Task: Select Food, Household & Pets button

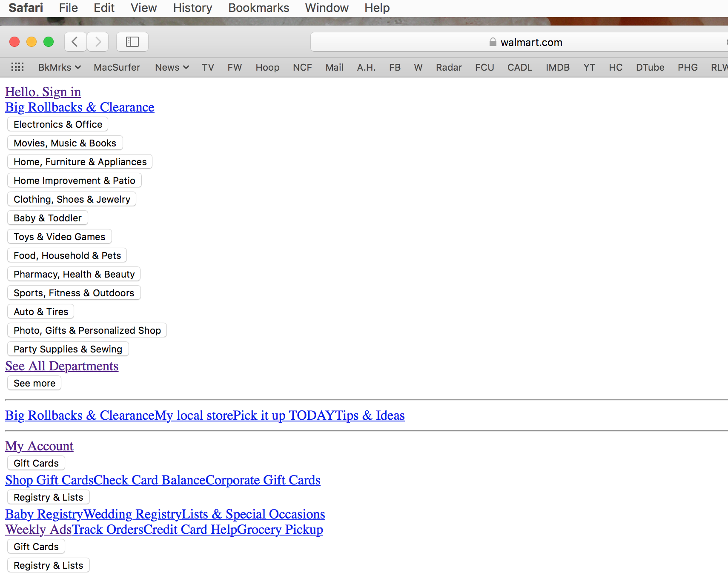Action: tap(67, 255)
